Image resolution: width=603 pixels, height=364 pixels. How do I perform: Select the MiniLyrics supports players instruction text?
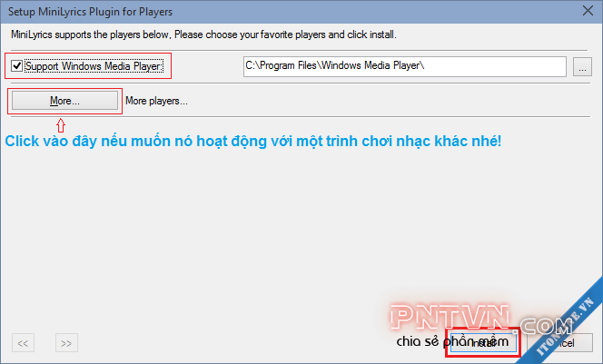click(203, 34)
